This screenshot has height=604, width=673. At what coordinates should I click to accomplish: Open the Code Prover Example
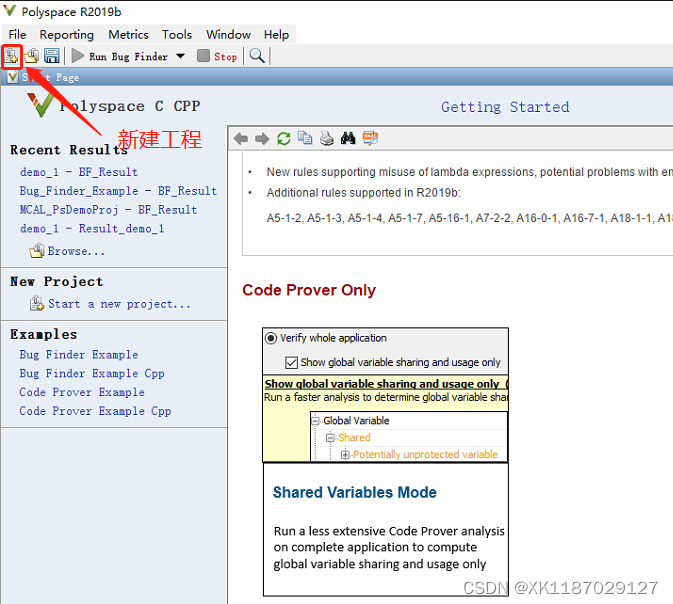(82, 392)
